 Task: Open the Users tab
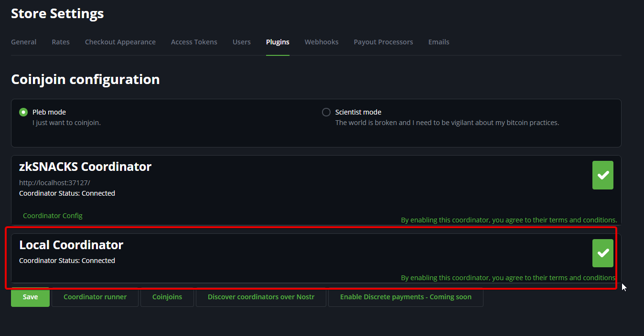click(x=241, y=42)
